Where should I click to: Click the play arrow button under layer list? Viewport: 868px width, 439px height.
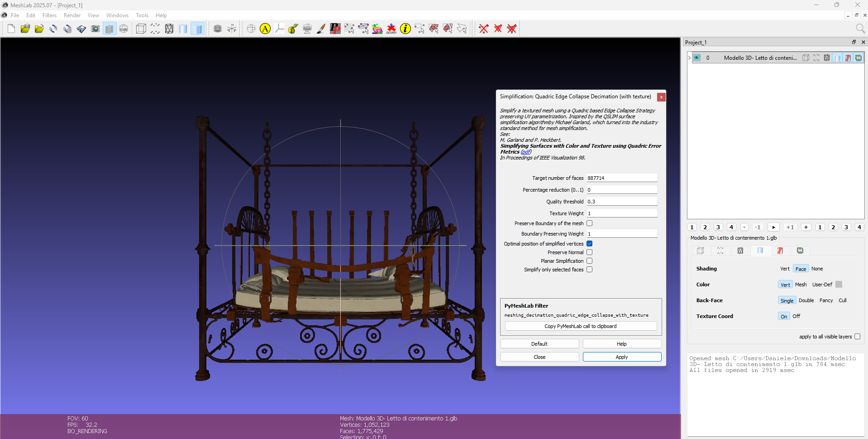click(x=773, y=227)
